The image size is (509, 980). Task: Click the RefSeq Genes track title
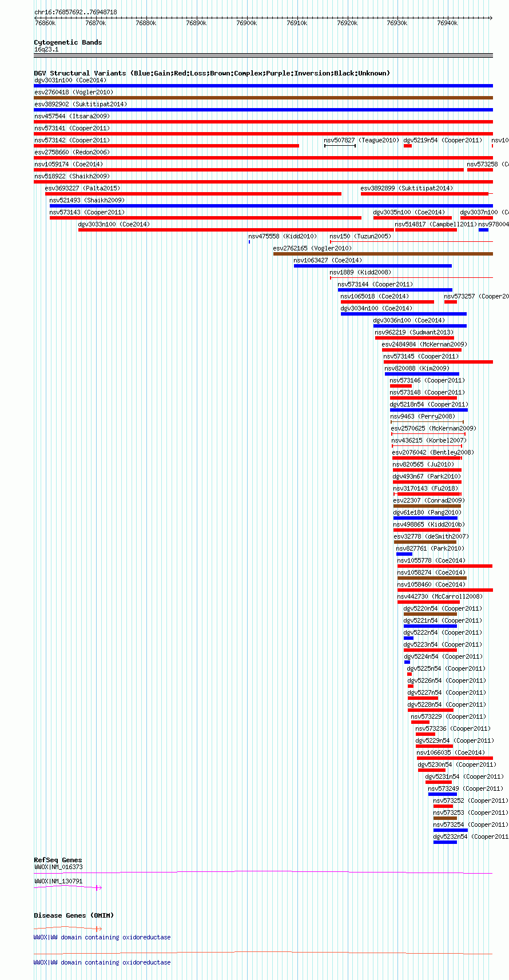point(58,860)
